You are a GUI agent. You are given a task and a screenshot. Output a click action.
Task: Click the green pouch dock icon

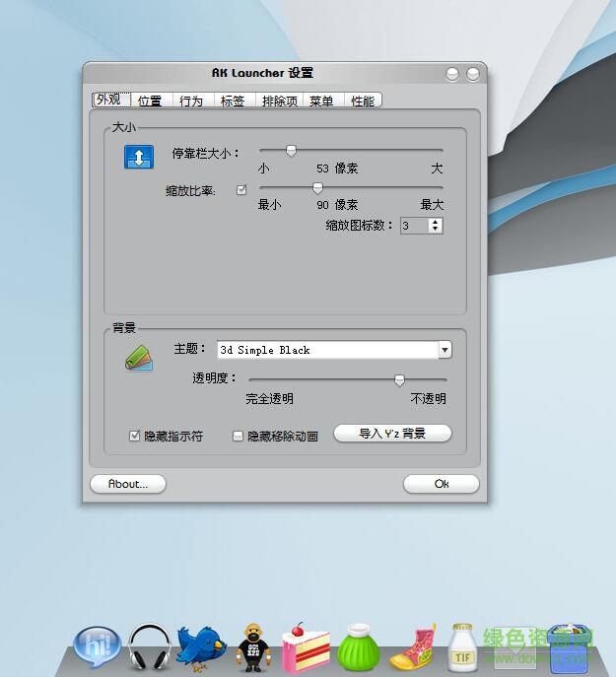pos(358,648)
